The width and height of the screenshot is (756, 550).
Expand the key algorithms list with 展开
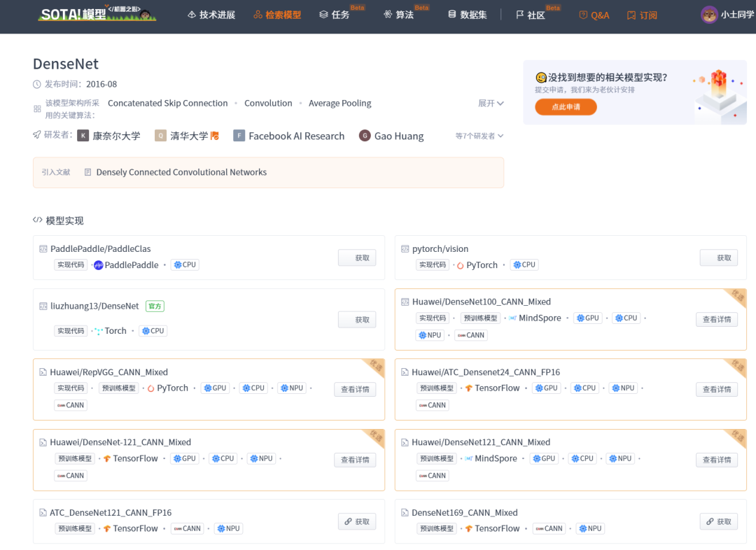pos(490,103)
